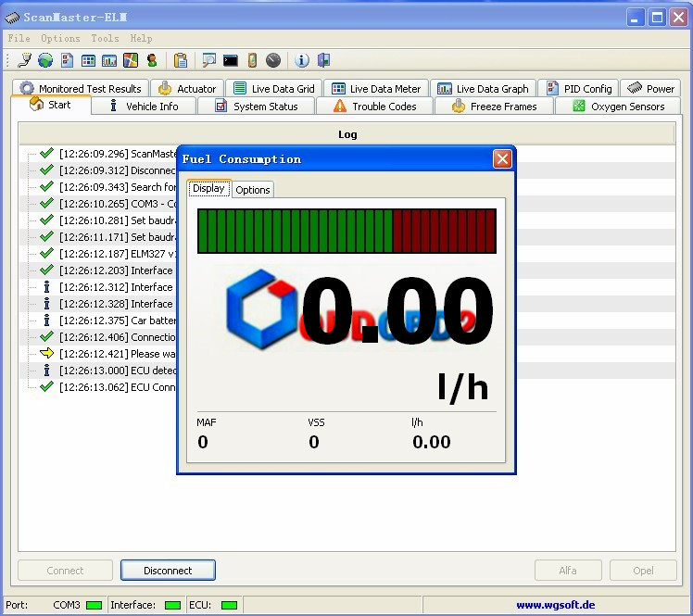Close the Fuel Consumption dialog

tap(502, 159)
